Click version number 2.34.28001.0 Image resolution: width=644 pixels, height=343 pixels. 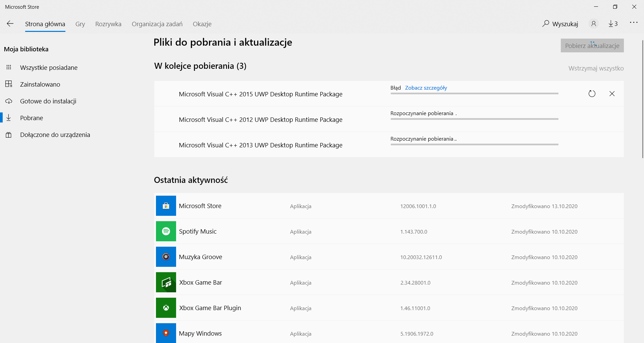click(x=415, y=283)
